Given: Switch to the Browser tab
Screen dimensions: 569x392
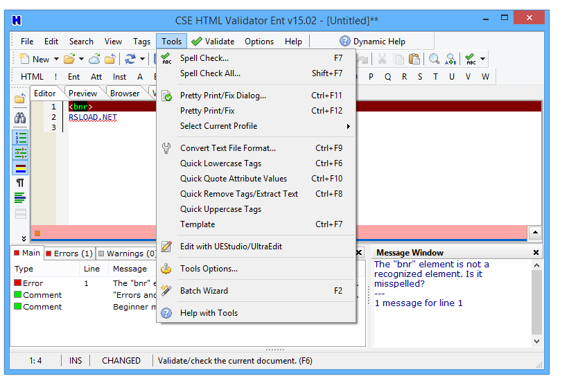Looking at the screenshot, I should click(x=125, y=93).
